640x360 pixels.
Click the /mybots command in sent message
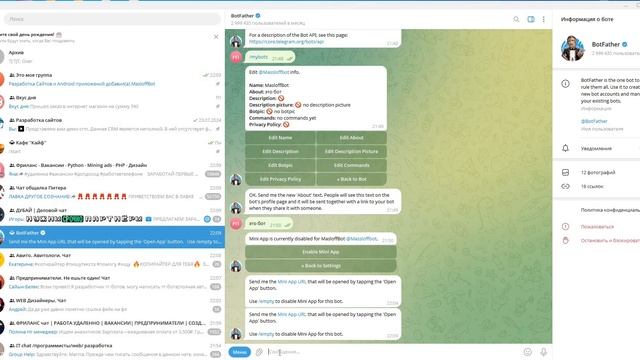pos(258,57)
